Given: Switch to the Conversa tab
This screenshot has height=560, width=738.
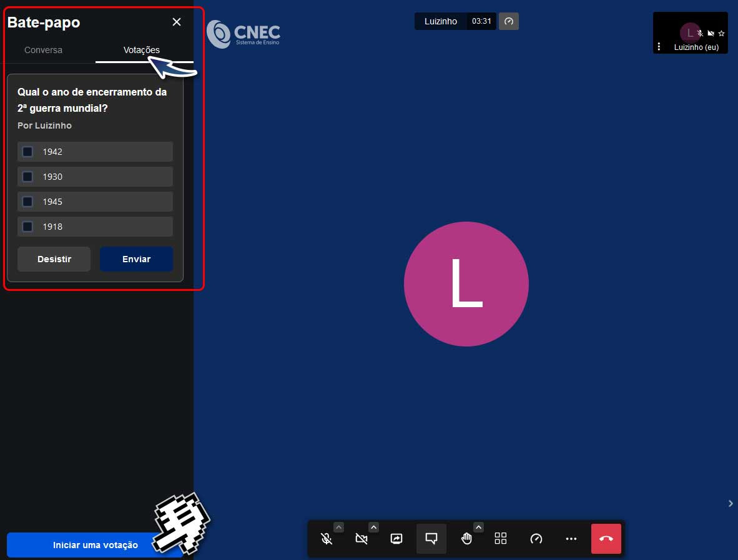Looking at the screenshot, I should 43,50.
